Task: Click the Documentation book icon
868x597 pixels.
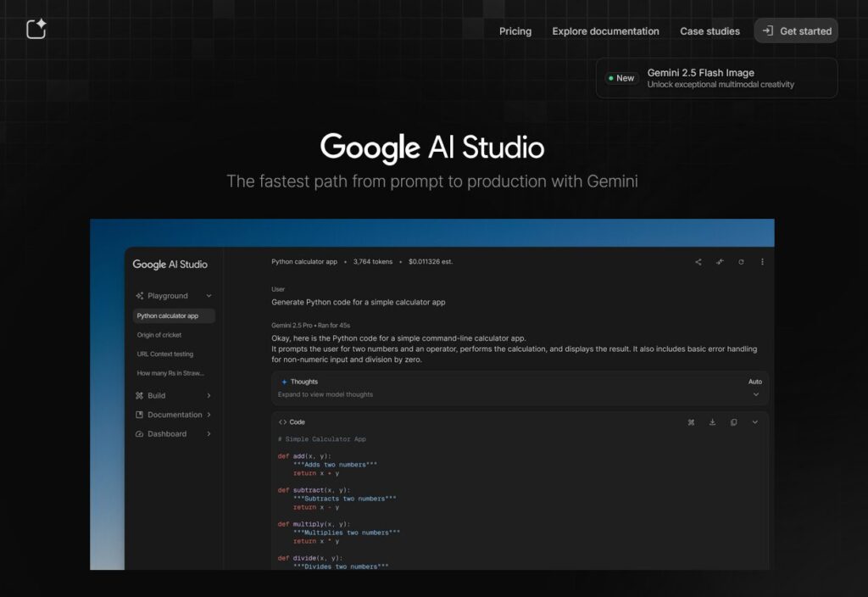Action: [x=140, y=415]
